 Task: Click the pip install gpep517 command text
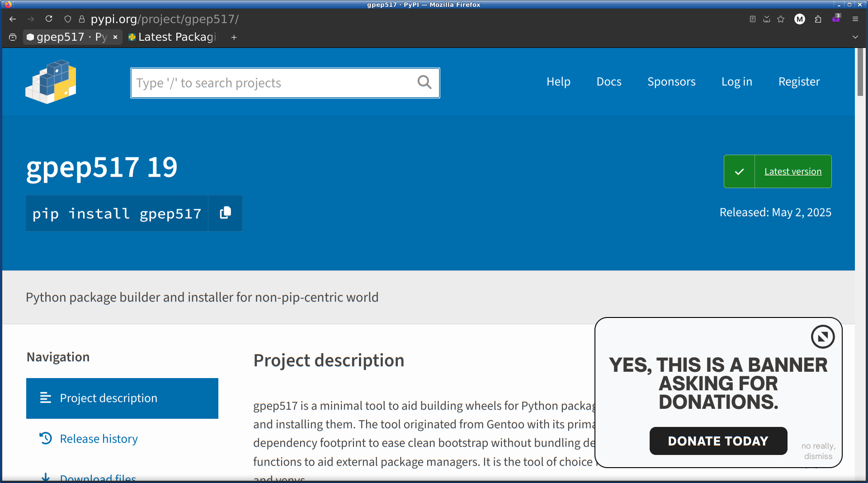click(117, 213)
